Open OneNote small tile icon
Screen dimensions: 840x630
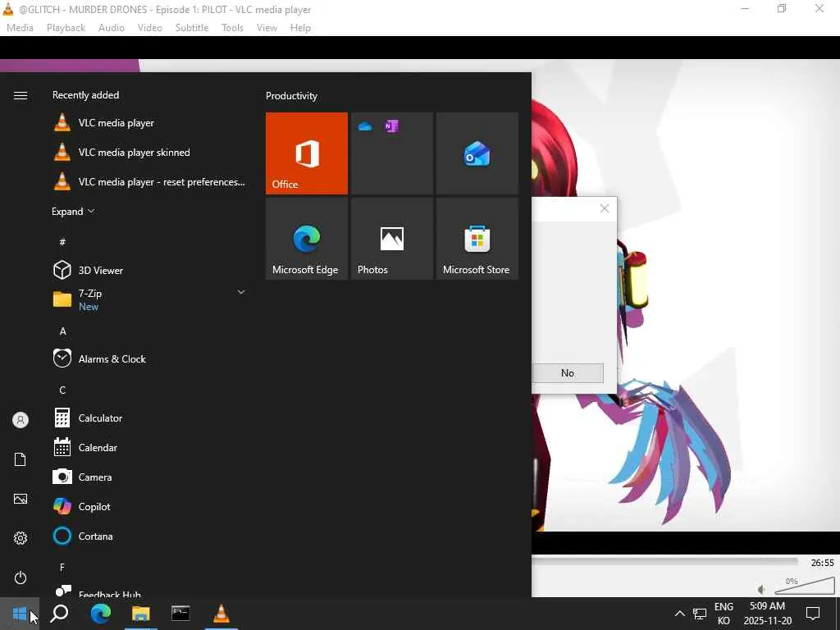coord(391,126)
